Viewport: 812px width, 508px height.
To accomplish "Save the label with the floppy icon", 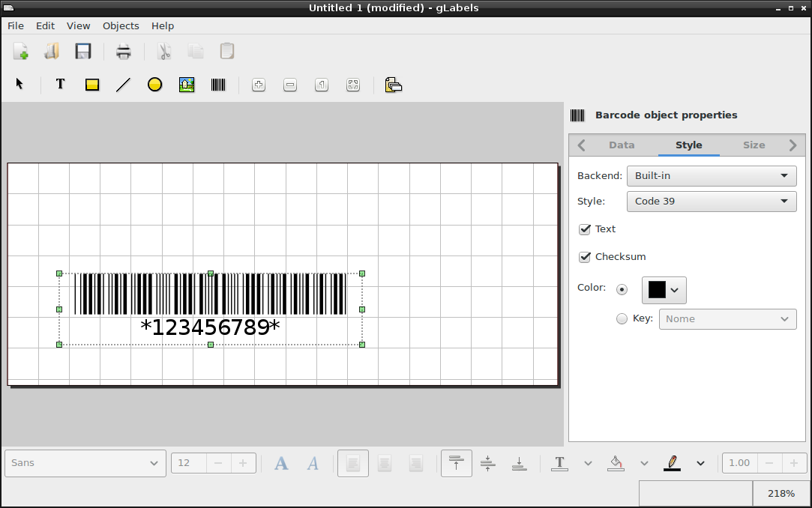I will coord(83,51).
